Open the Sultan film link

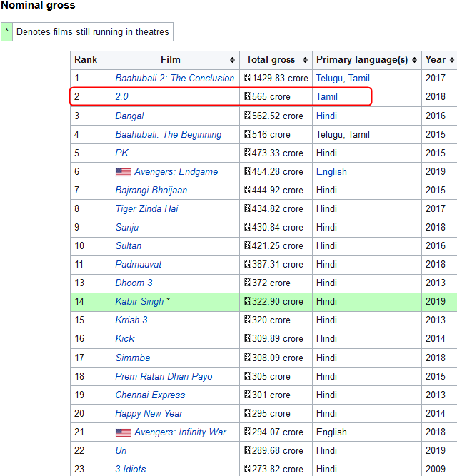tap(128, 246)
